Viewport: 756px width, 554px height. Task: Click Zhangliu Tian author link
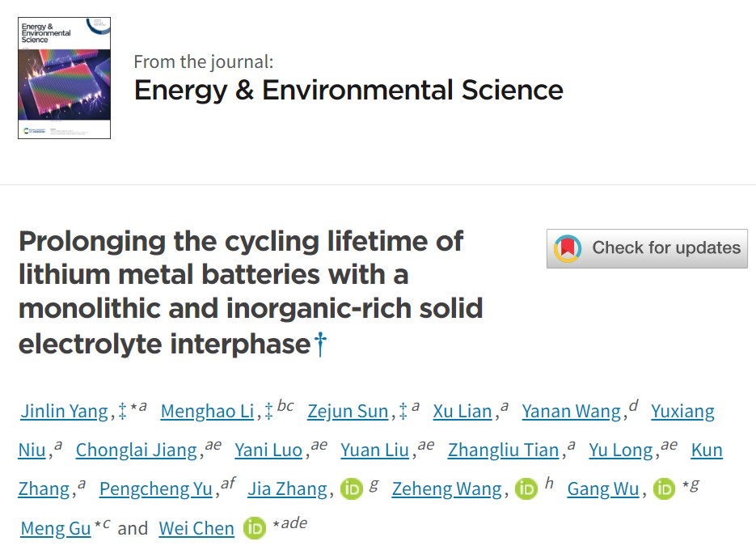pos(503,450)
